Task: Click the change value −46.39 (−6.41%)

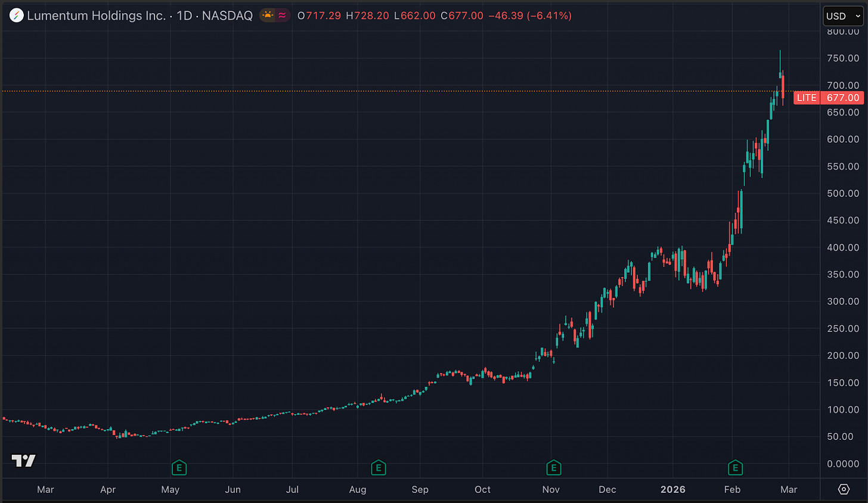Action: coord(530,15)
